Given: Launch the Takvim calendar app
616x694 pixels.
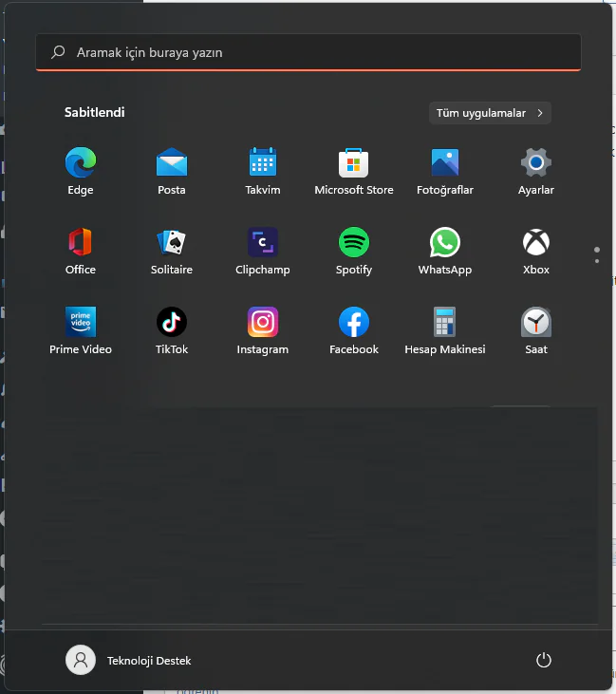Looking at the screenshot, I should [263, 171].
